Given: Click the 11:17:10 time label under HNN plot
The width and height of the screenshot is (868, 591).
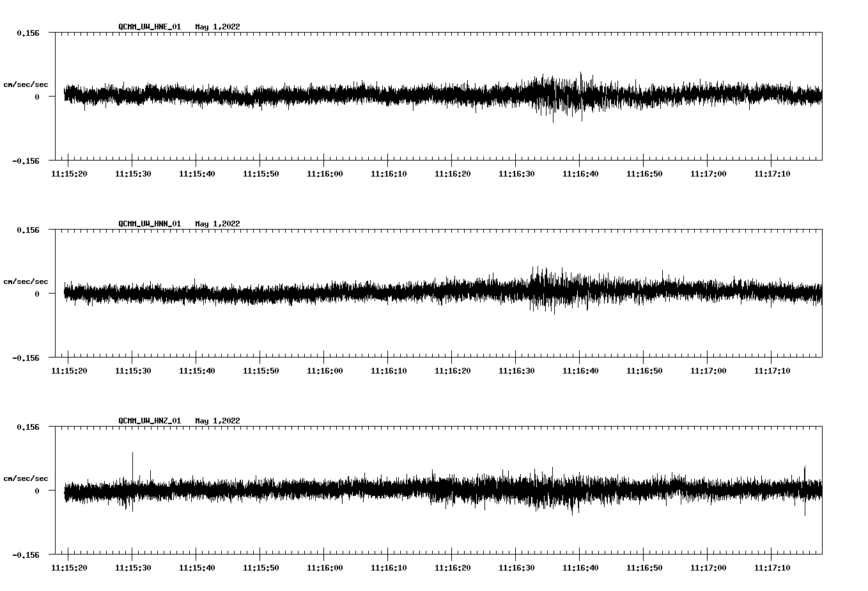Looking at the screenshot, I should click(x=772, y=371).
